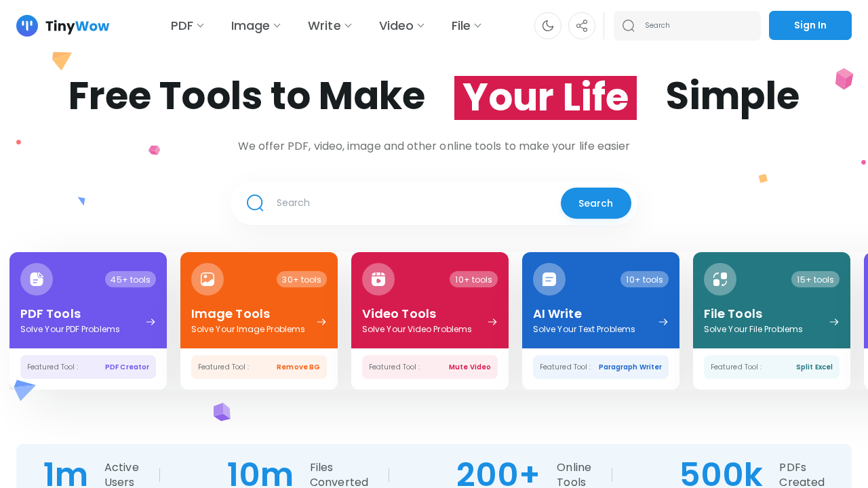Open the featured PDF Creator tool
868x488 pixels.
(x=127, y=367)
